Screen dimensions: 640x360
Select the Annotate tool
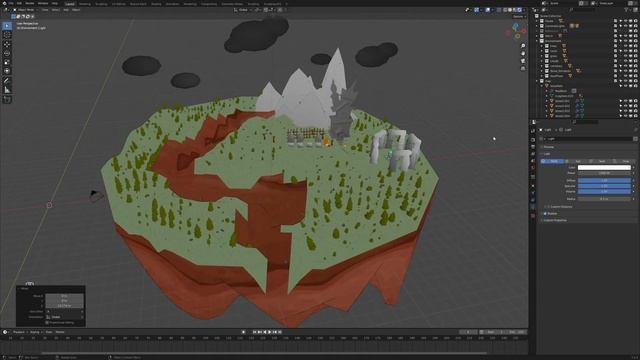pyautogui.click(x=7, y=80)
